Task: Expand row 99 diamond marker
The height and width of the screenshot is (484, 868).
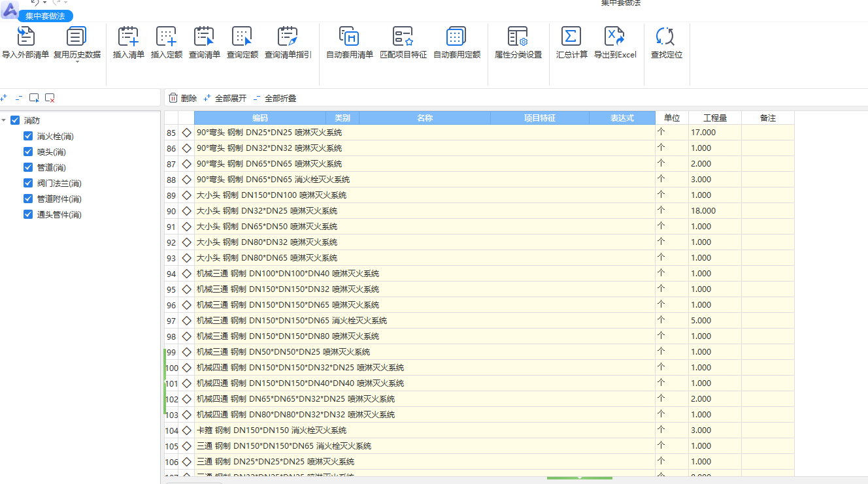Action: 186,352
